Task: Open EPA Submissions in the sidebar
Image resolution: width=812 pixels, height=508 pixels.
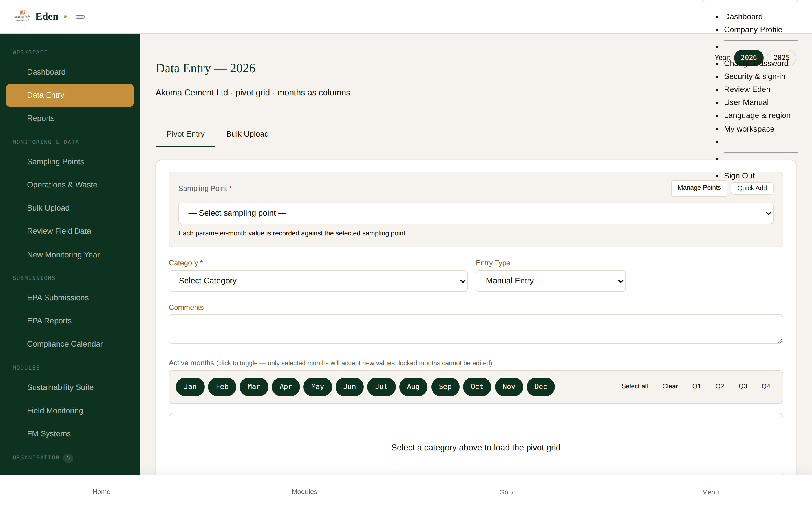Action: 70,298
